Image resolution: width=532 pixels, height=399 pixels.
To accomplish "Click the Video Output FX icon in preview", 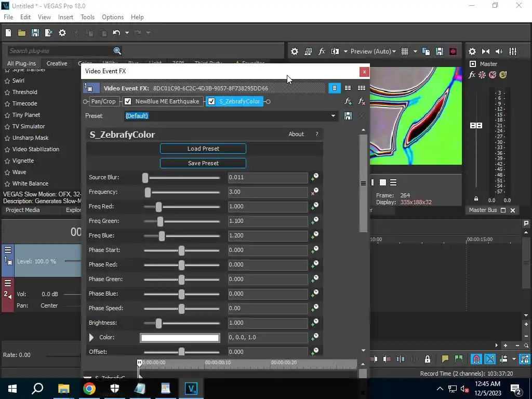I will [x=322, y=51].
